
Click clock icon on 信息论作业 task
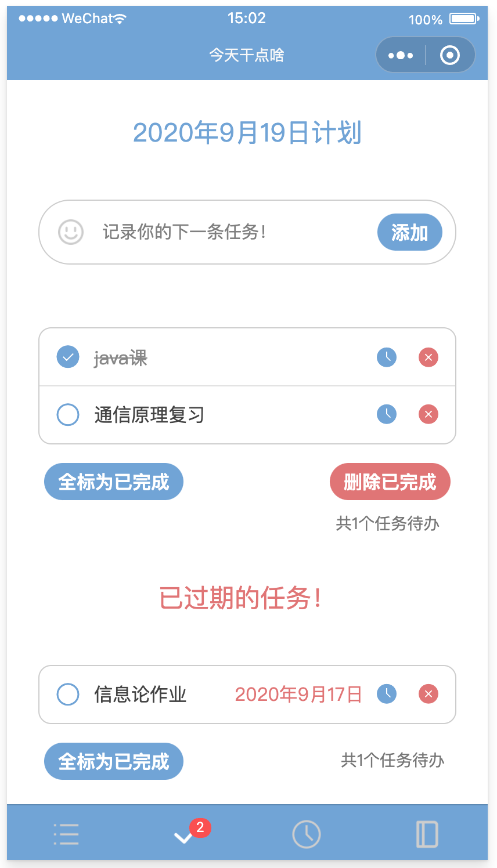point(387,694)
